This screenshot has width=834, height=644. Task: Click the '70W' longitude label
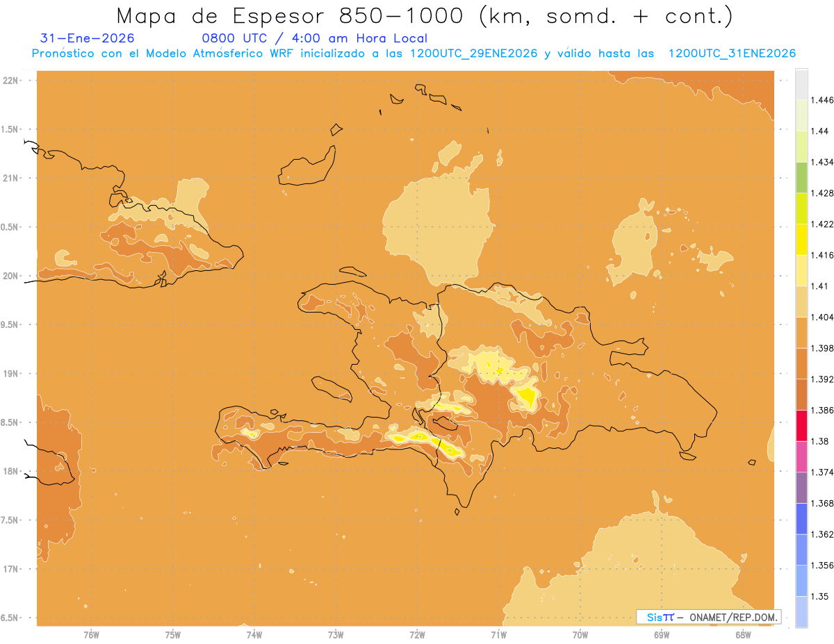coord(580,635)
